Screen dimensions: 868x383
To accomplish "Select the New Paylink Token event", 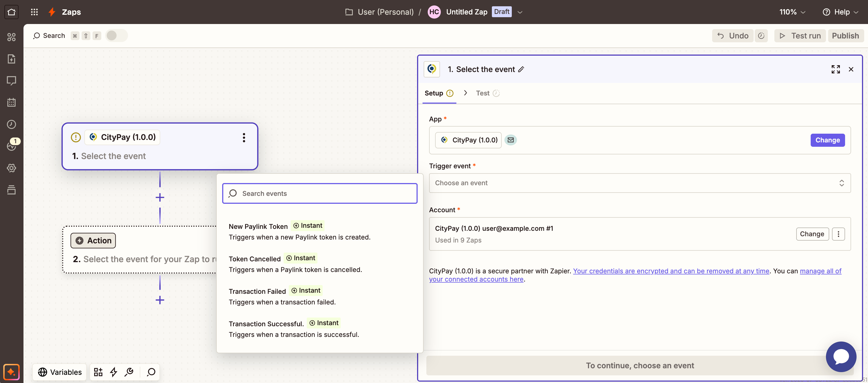I will click(319, 231).
